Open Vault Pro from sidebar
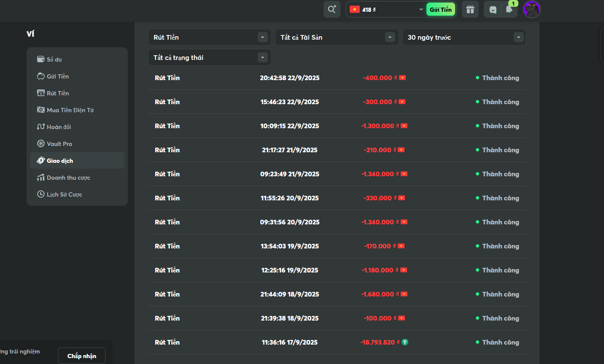The image size is (604, 364). coord(59,144)
